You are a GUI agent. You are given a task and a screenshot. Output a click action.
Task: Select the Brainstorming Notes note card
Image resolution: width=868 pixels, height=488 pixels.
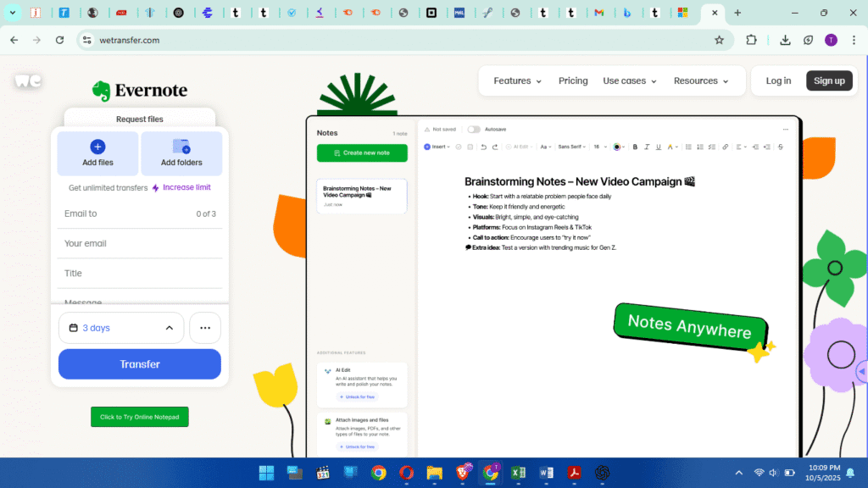point(362,196)
